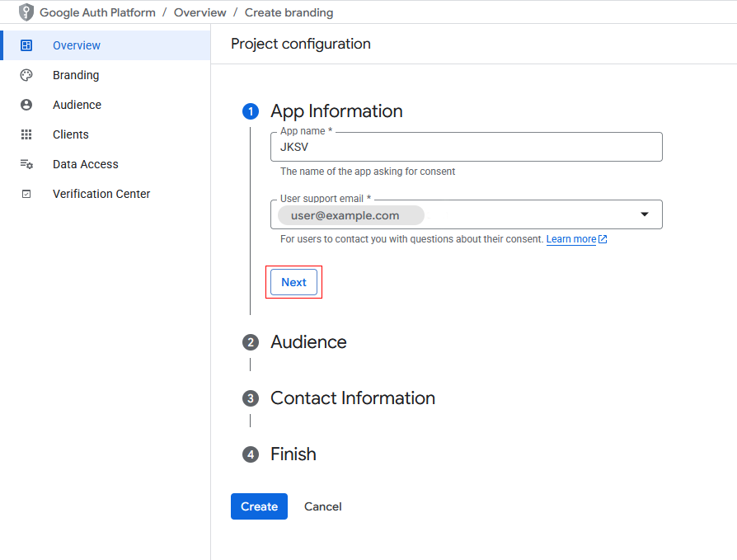Screen dimensions: 737x560
Task: Cancel the project configuration
Action: pos(322,506)
